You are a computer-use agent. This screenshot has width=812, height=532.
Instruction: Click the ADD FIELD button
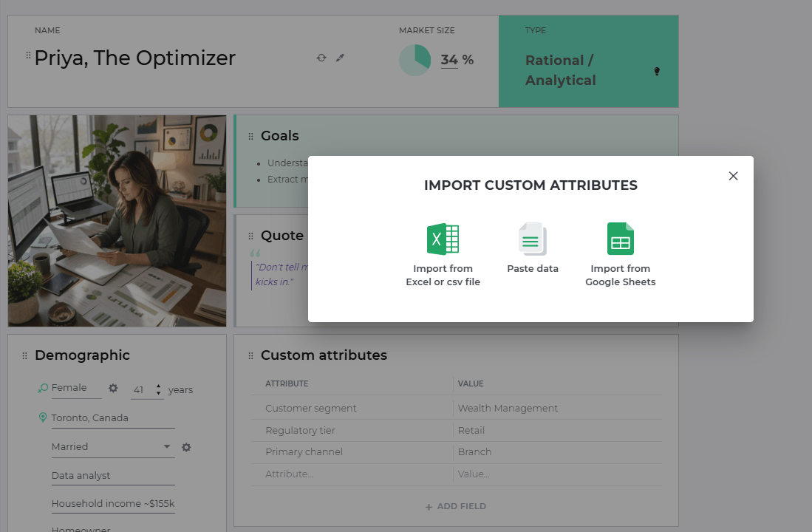[x=456, y=507]
